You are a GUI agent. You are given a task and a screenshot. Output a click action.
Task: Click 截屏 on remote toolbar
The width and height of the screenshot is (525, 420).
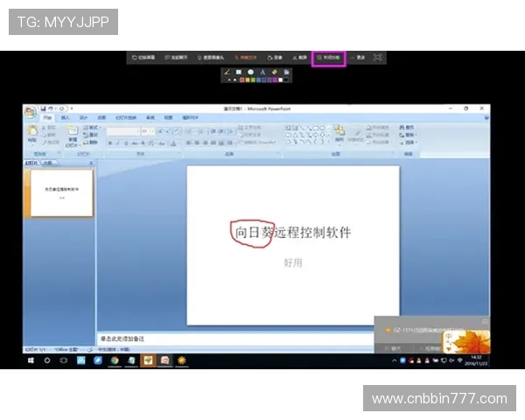[x=299, y=58]
